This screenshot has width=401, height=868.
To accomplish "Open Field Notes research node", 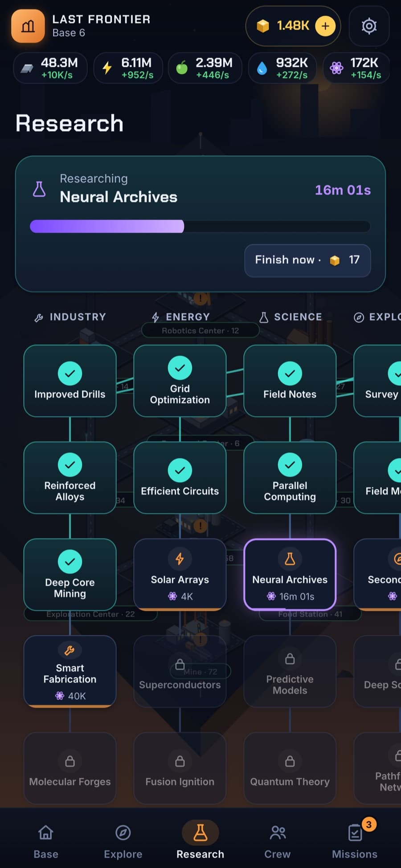I will click(x=290, y=381).
